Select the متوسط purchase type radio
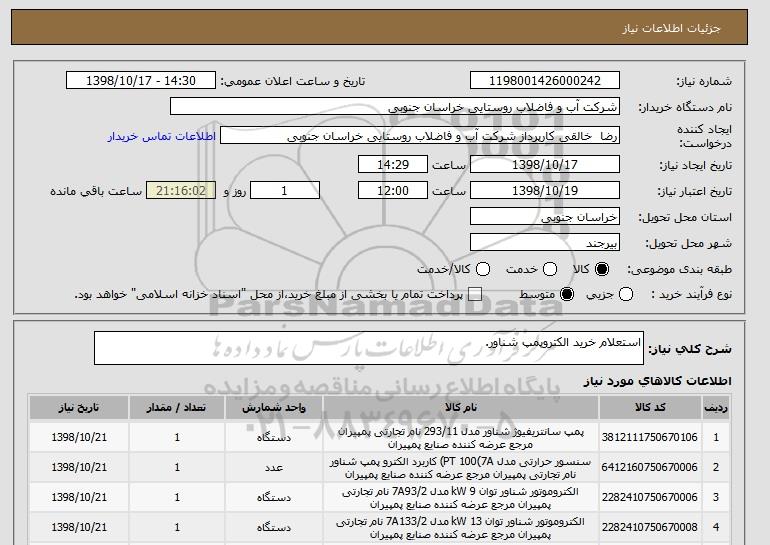 (x=567, y=295)
